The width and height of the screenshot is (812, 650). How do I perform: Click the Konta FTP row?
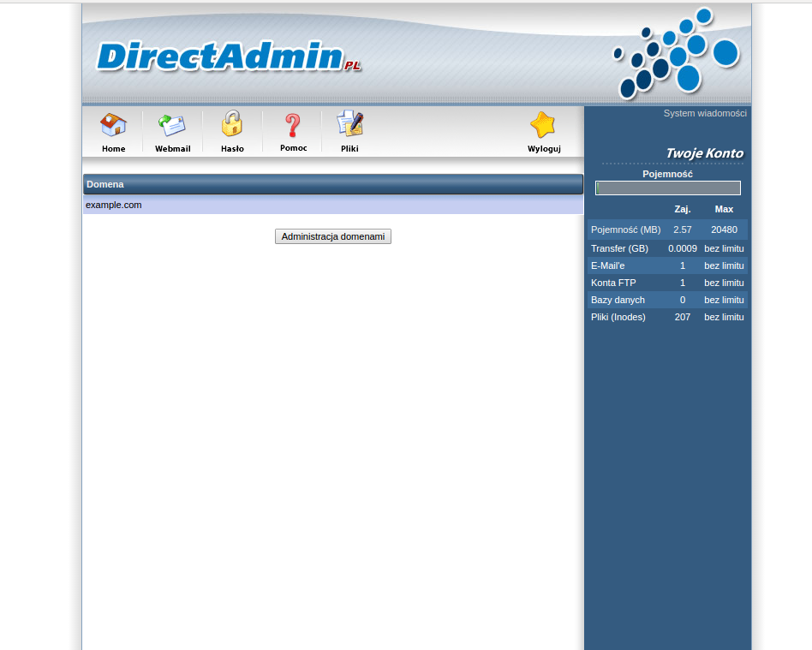(x=667, y=283)
